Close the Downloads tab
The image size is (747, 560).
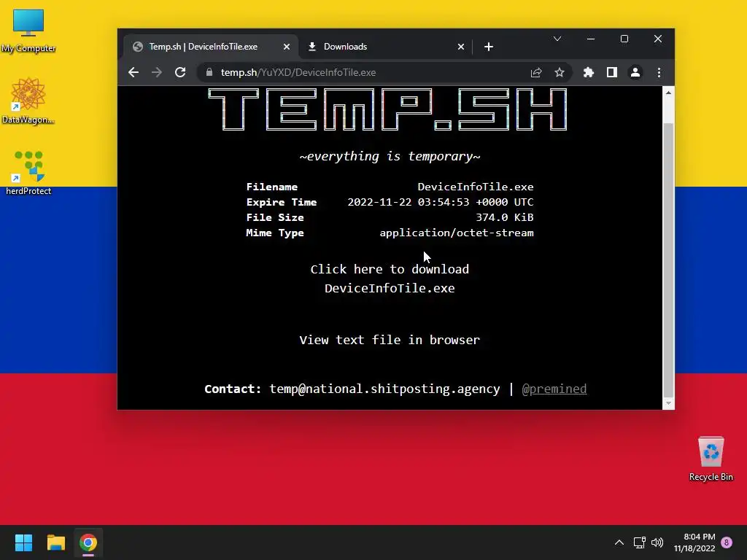[461, 47]
